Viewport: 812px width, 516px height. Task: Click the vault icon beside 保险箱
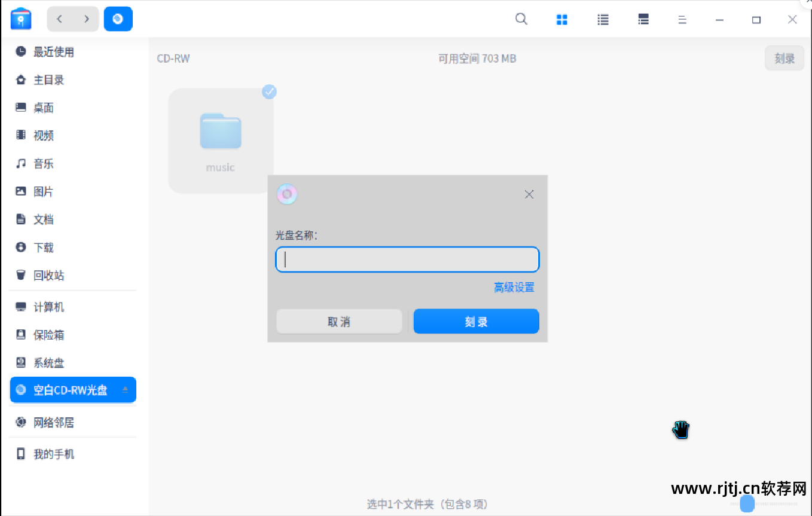click(x=21, y=335)
